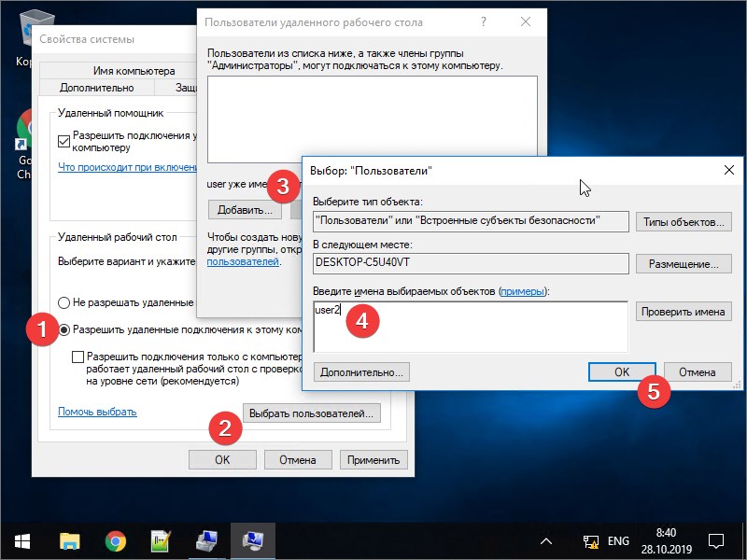Click 'Отмена' in Select Users dialog
The width and height of the screenshot is (747, 560).
tap(698, 372)
